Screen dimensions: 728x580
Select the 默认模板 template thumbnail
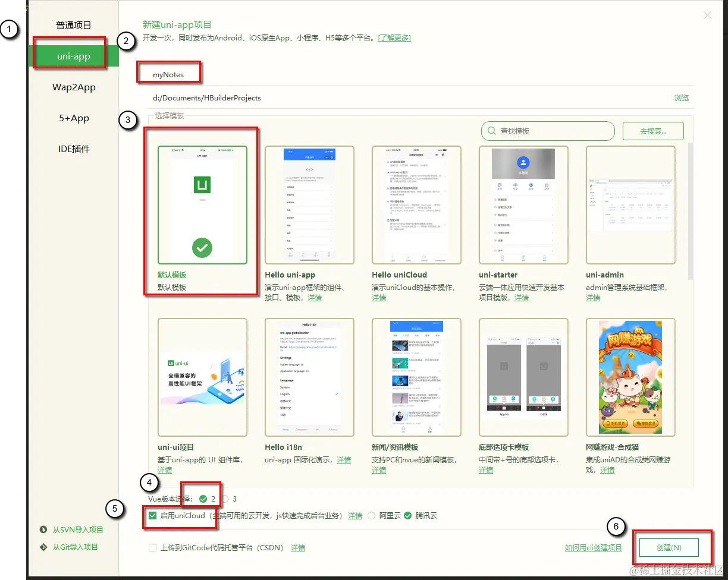[x=202, y=205]
